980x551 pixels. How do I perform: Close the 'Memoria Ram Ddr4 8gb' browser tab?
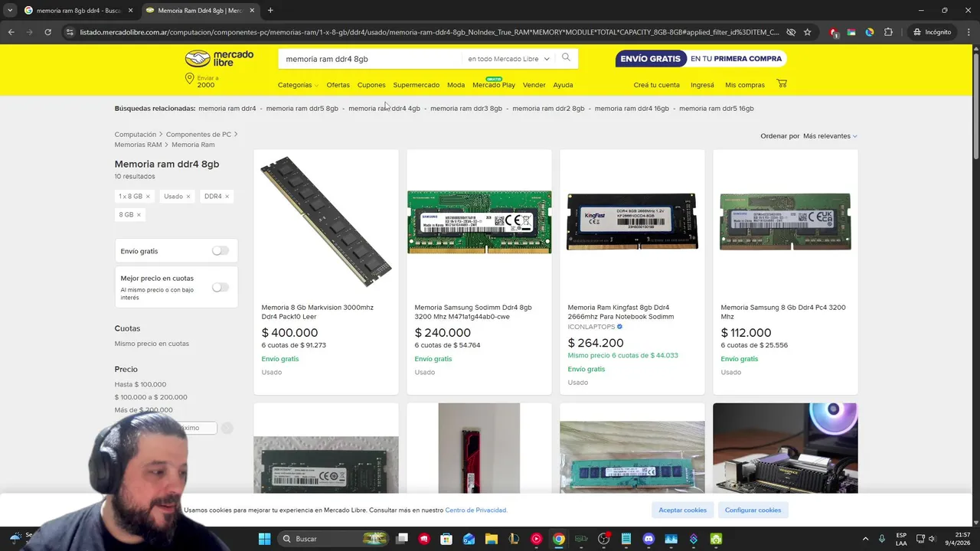(252, 11)
